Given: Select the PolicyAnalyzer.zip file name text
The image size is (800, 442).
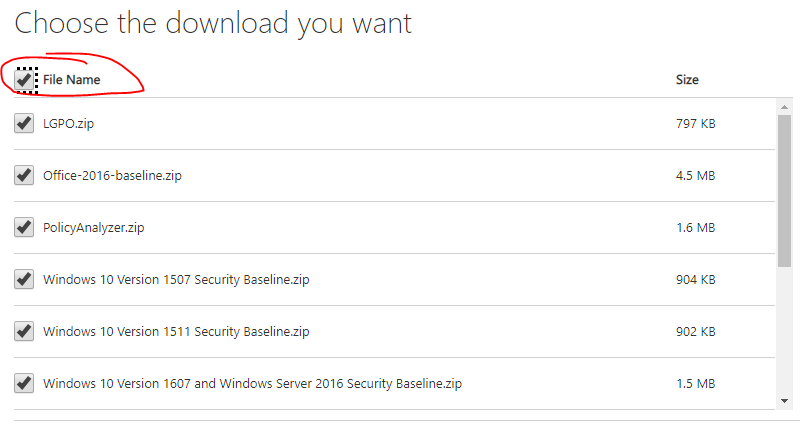Looking at the screenshot, I should [94, 228].
